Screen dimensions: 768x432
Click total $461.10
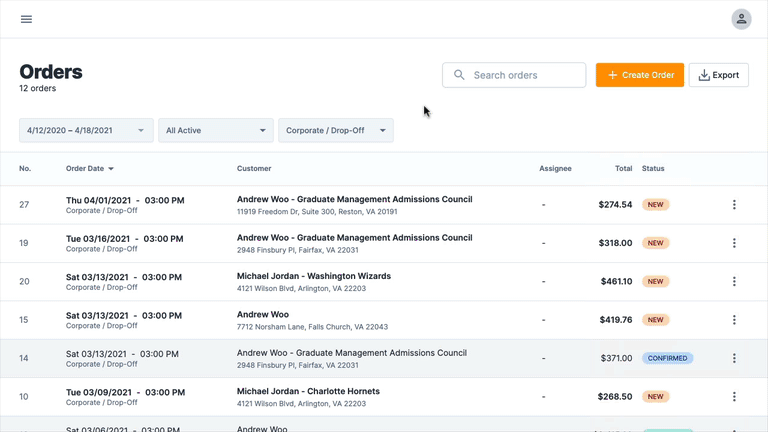(616, 281)
